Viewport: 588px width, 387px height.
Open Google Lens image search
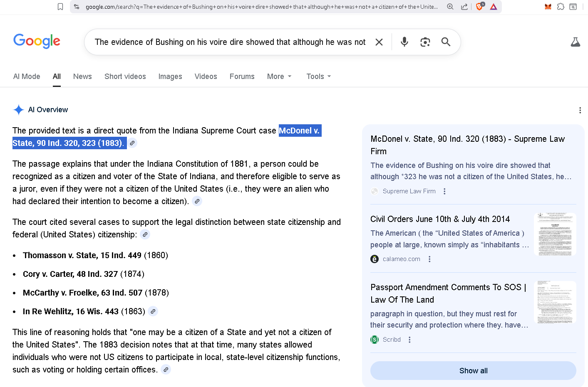coord(425,42)
